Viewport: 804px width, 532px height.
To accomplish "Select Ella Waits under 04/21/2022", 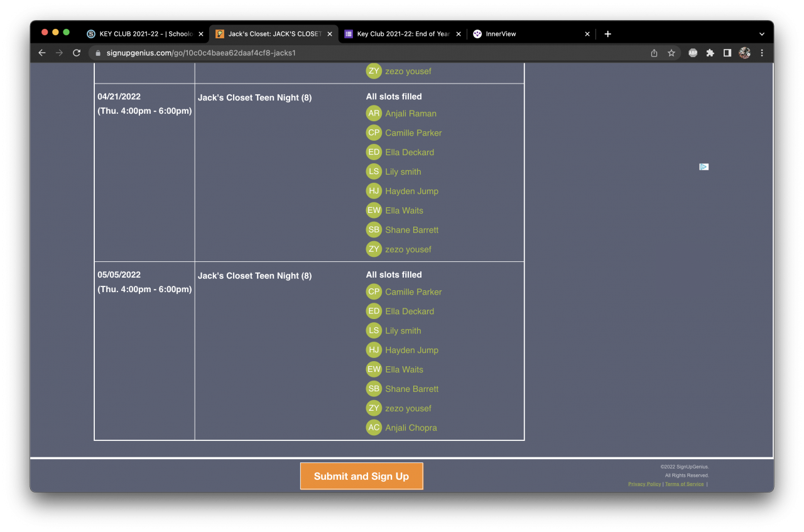I will coord(404,211).
